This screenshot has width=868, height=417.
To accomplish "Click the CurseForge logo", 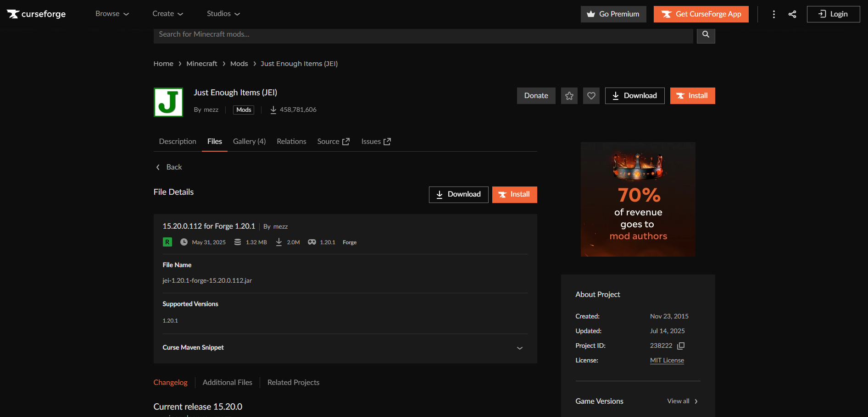I will pos(36,14).
